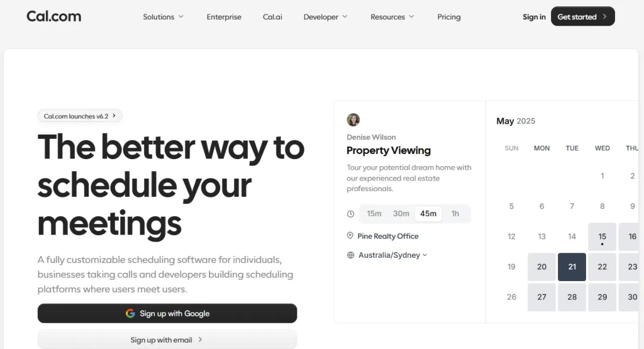Open the Developer dropdown menu
This screenshot has width=644, height=349.
pyautogui.click(x=326, y=17)
